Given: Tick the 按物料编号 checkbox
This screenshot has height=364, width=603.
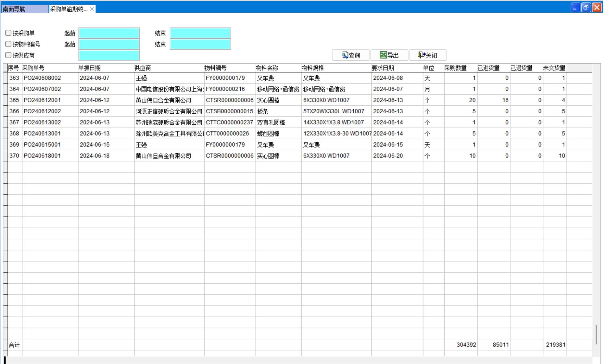Looking at the screenshot, I should point(8,44).
